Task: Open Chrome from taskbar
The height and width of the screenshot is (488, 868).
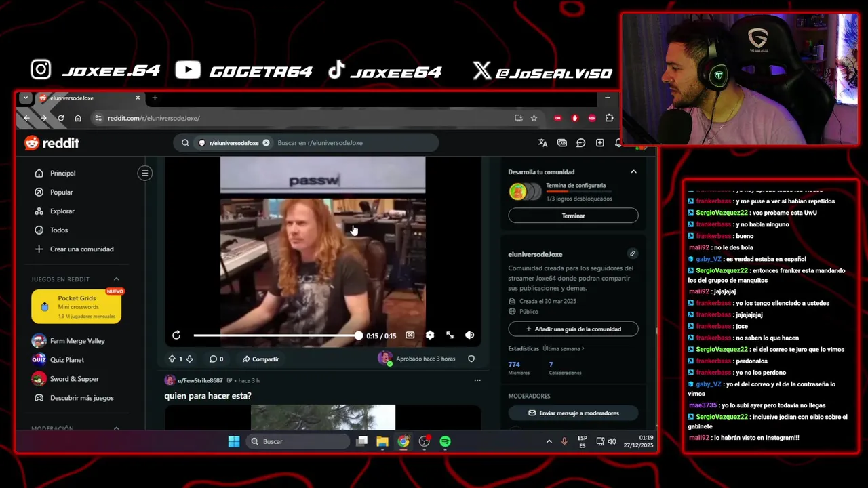Action: click(x=403, y=442)
